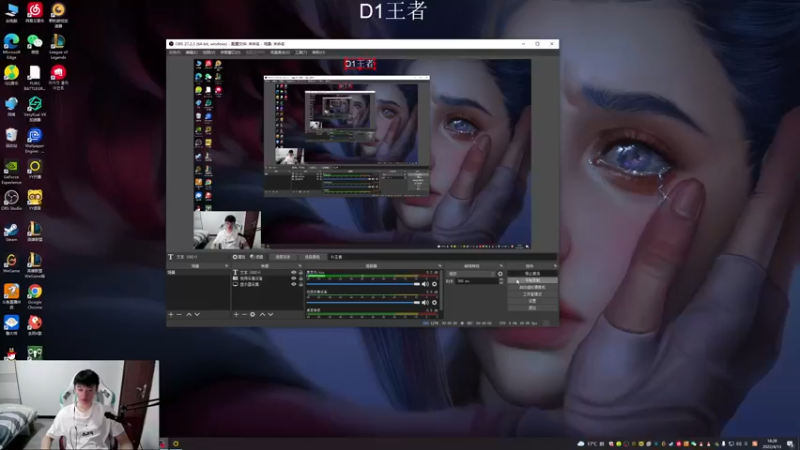800x450 pixels.
Task: Click the 开始录制 start recording button
Action: 532,281
